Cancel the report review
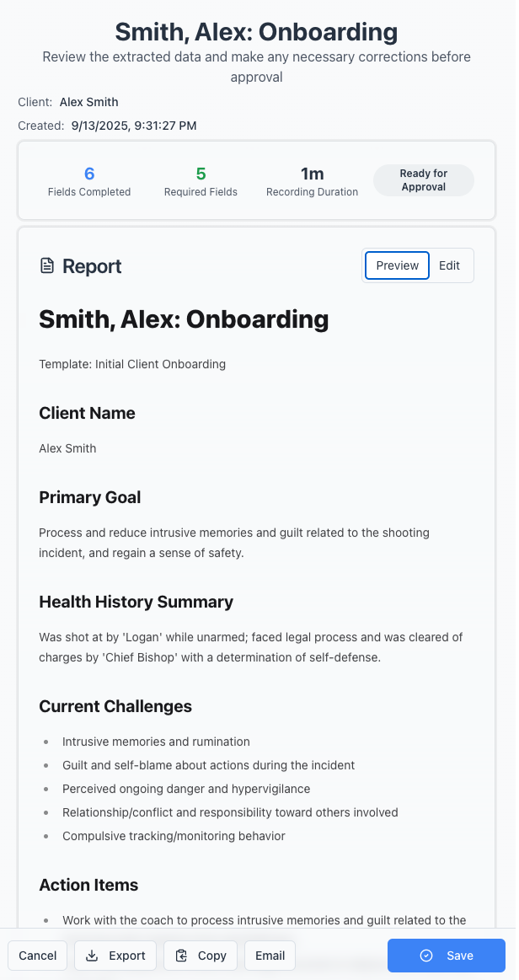 pyautogui.click(x=37, y=956)
